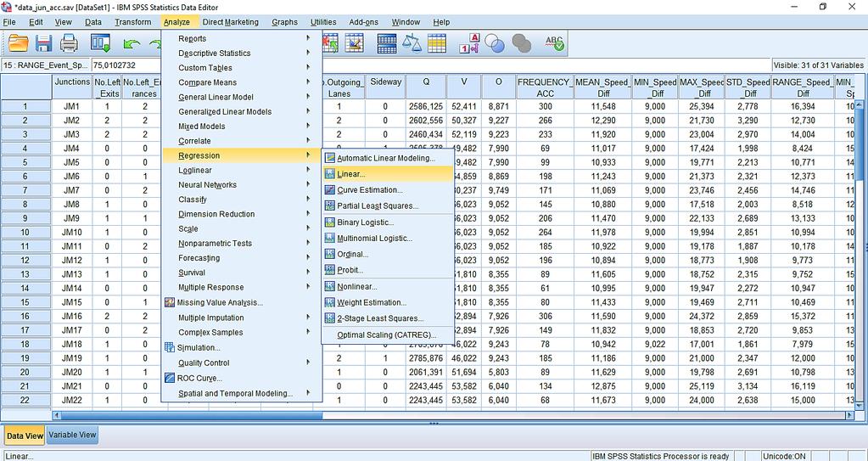This screenshot has width=868, height=461.
Task: Click the Q value 2785,876
Action: pos(426,358)
